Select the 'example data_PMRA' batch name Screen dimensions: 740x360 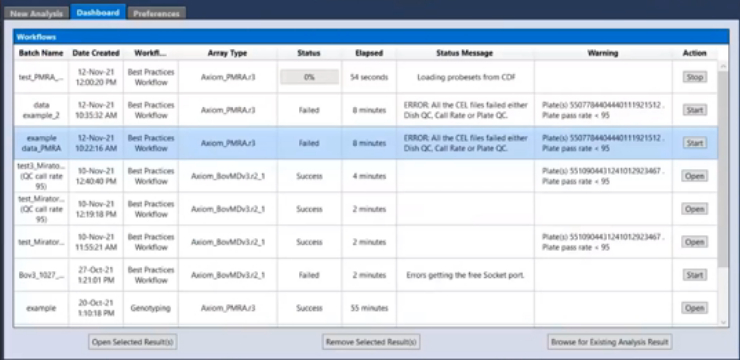tap(41, 143)
